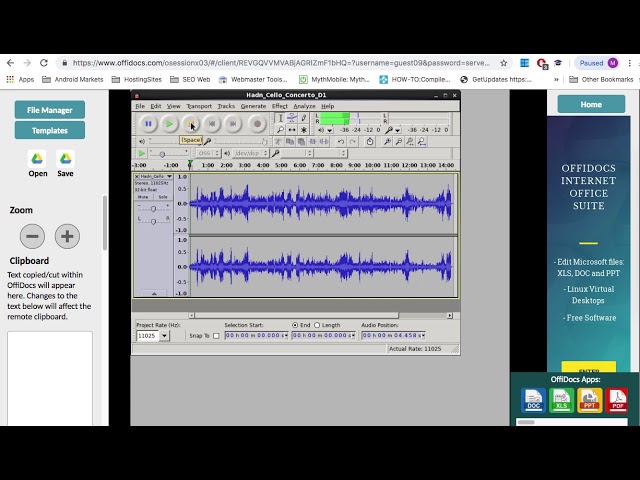Open the Effect menu
The height and width of the screenshot is (480, 640).
point(280,106)
